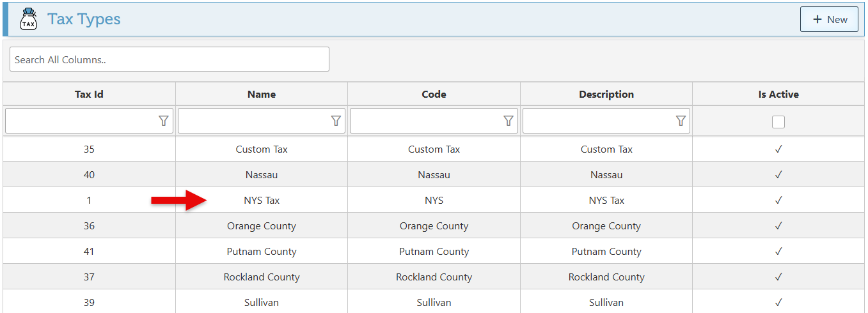Toggle the Is Active filter checkbox
868x313 pixels.
click(x=778, y=121)
